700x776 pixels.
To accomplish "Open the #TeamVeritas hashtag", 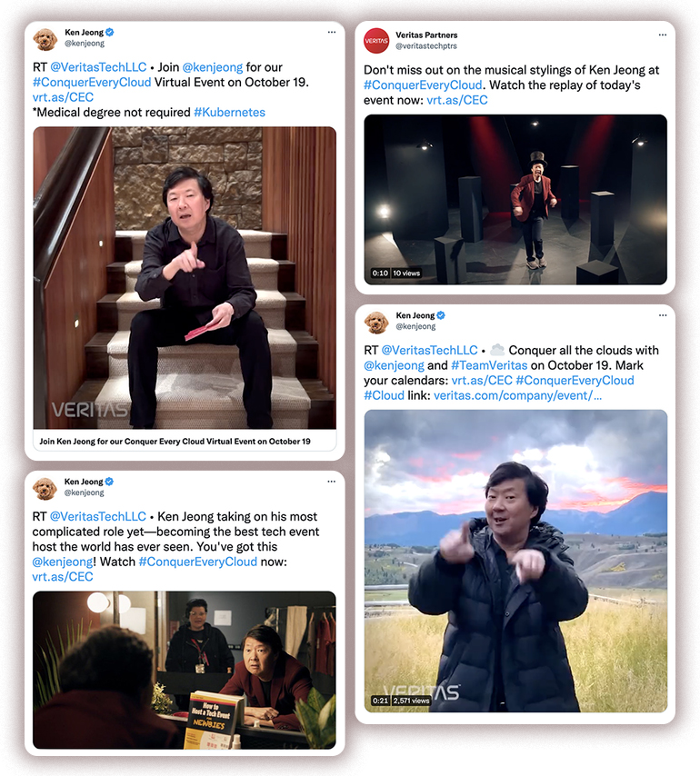I will point(489,365).
